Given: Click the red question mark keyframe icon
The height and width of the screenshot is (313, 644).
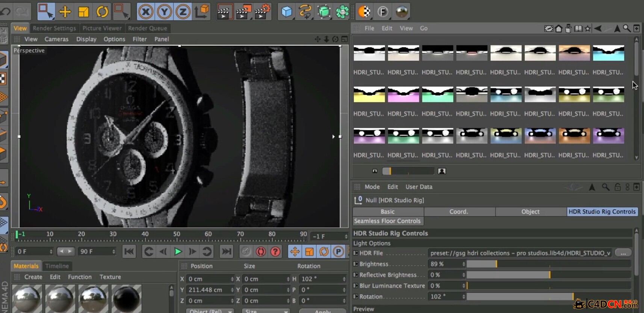Looking at the screenshot, I should [275, 251].
